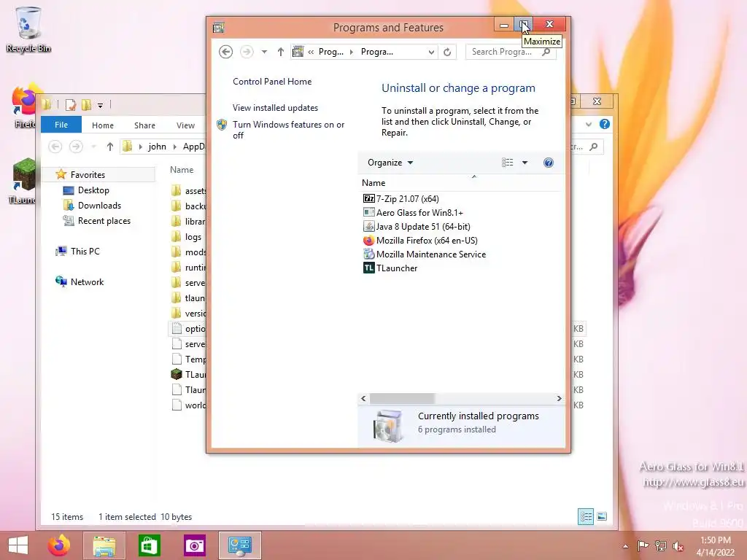
Task: Show hidden system tray icons
Action: point(625,546)
